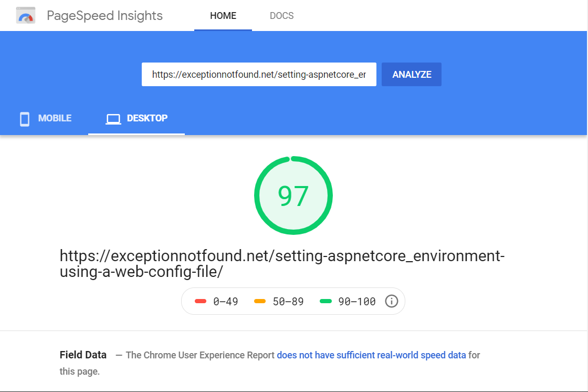Click the Field Data label

tap(83, 355)
